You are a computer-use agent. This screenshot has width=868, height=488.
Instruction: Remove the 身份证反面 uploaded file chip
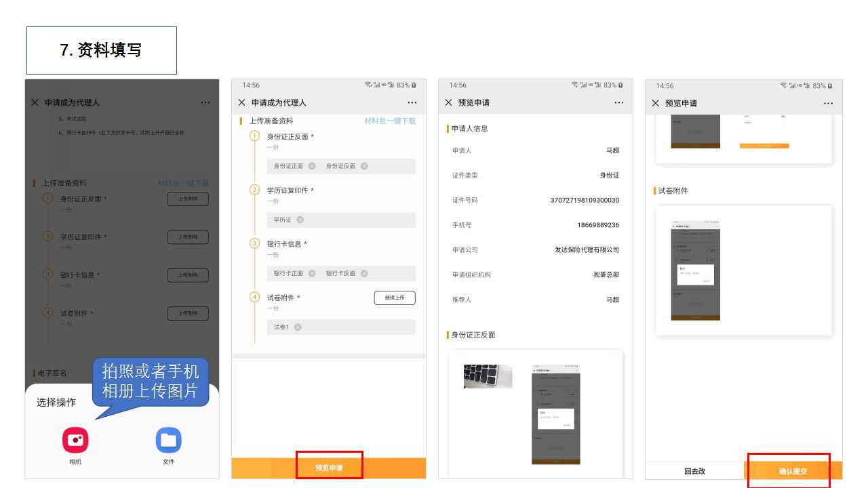coord(364,166)
